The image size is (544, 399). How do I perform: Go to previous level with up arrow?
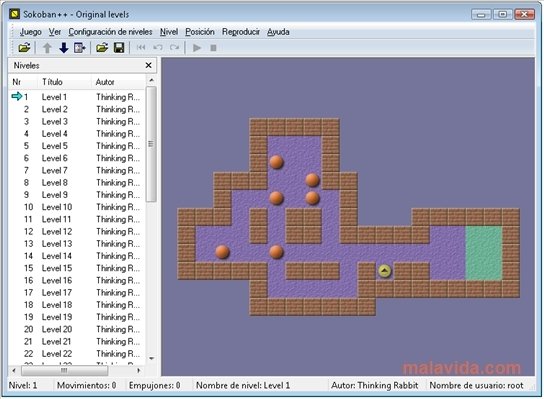[x=47, y=48]
